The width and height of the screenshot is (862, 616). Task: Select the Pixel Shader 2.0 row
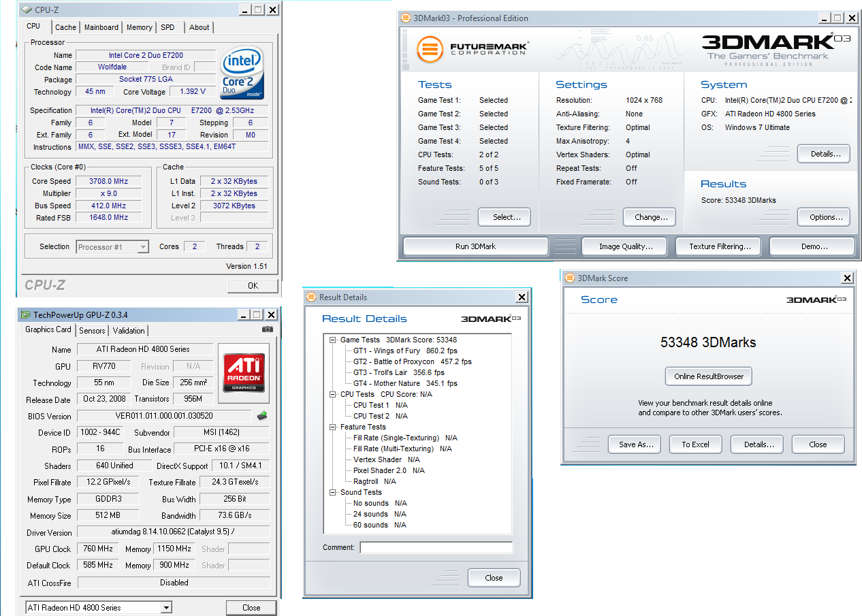[x=389, y=470]
